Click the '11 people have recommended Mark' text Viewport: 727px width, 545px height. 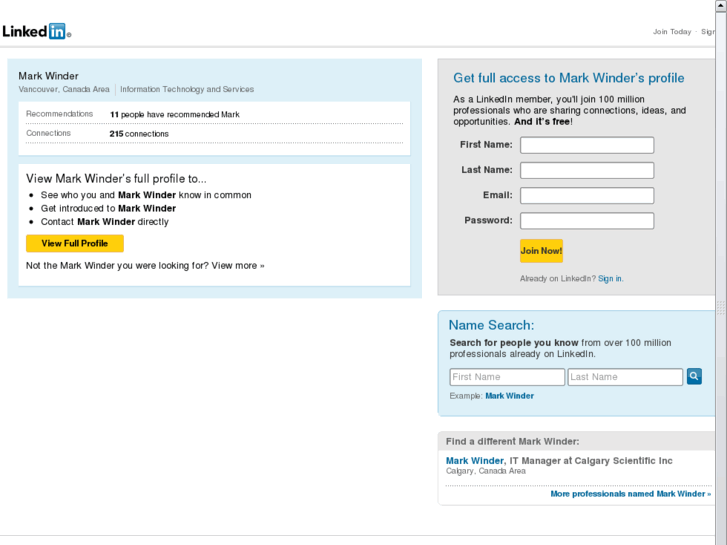(175, 115)
